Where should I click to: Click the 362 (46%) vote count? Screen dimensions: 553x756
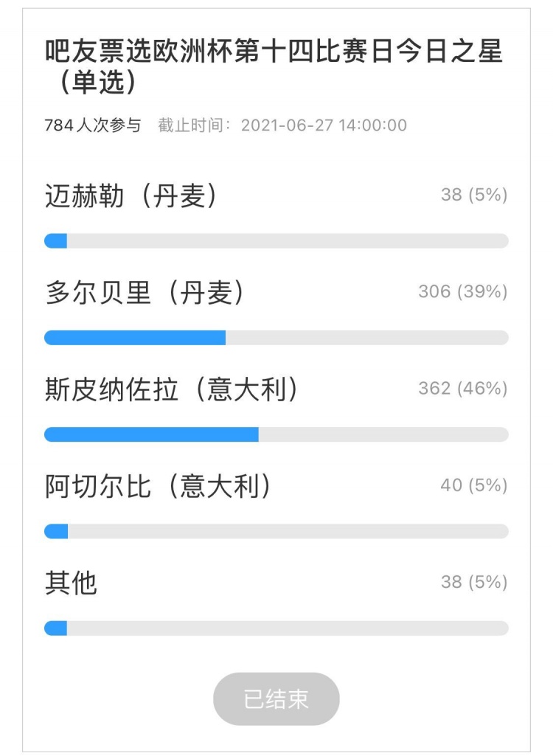463,389
